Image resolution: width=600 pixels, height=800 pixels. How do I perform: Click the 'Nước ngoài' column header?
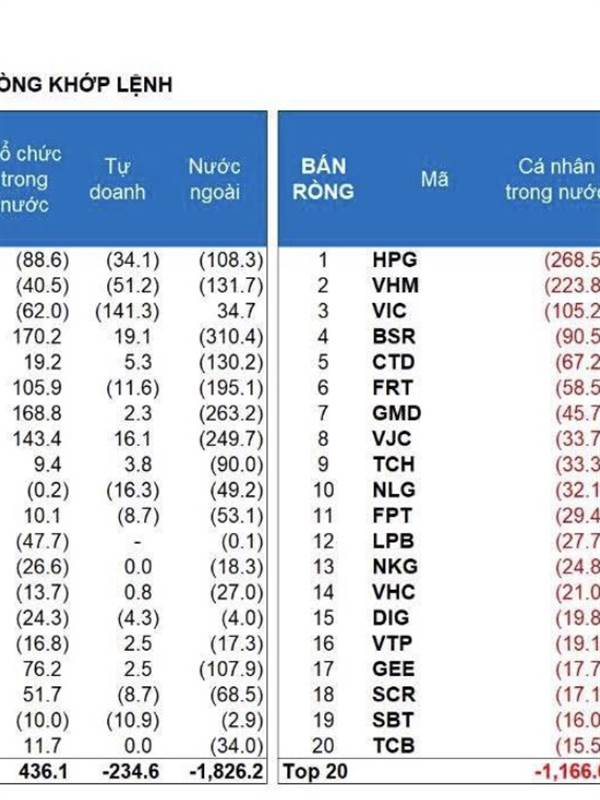214,180
